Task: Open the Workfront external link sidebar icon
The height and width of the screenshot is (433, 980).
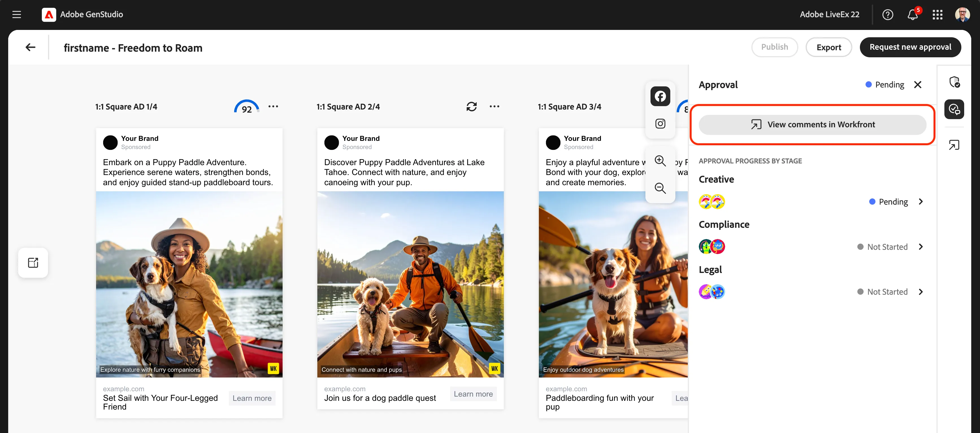Action: pos(954,145)
